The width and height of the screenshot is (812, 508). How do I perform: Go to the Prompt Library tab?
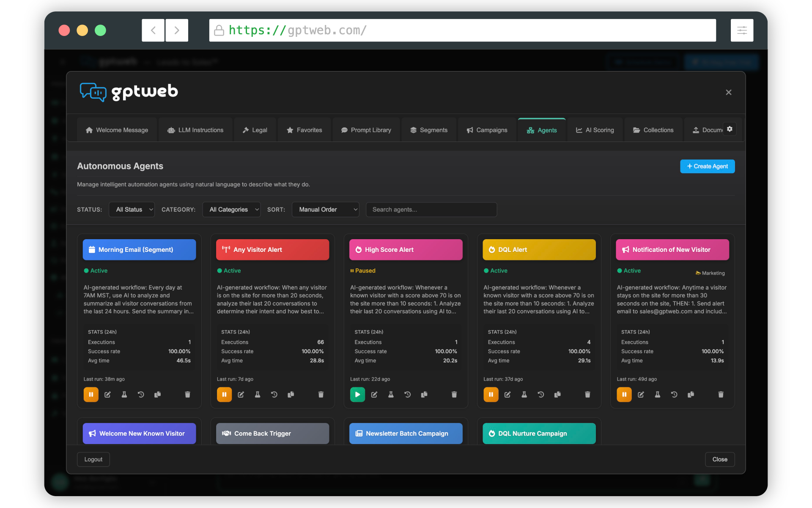[366, 130]
